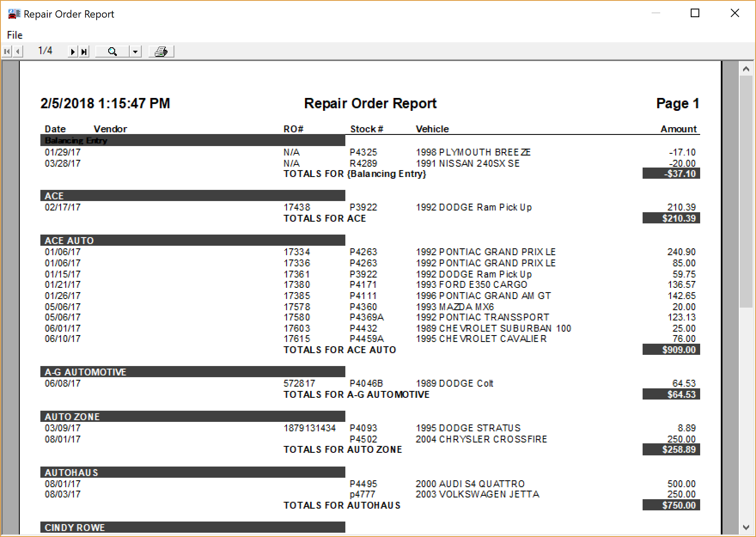
Task: Open the File menu
Action: [x=14, y=35]
